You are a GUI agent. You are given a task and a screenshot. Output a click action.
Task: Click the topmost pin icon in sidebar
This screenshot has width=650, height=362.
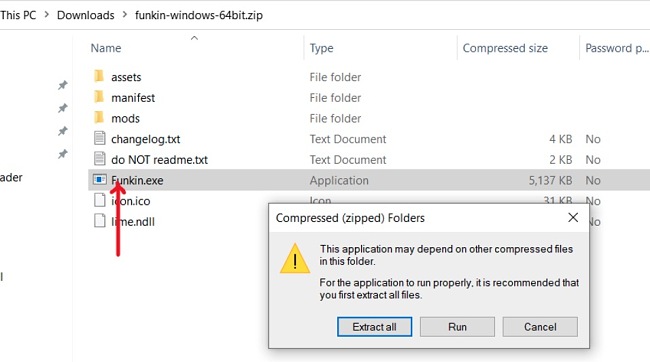pos(62,85)
